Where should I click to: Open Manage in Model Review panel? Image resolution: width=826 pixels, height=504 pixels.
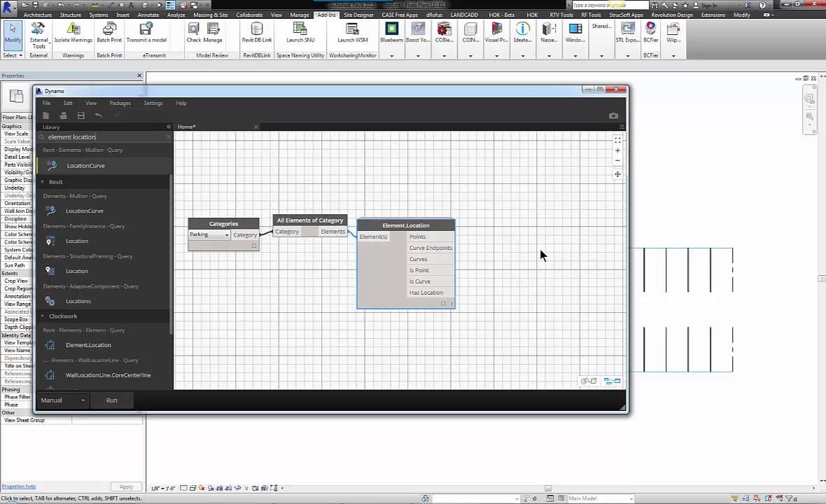(213, 33)
